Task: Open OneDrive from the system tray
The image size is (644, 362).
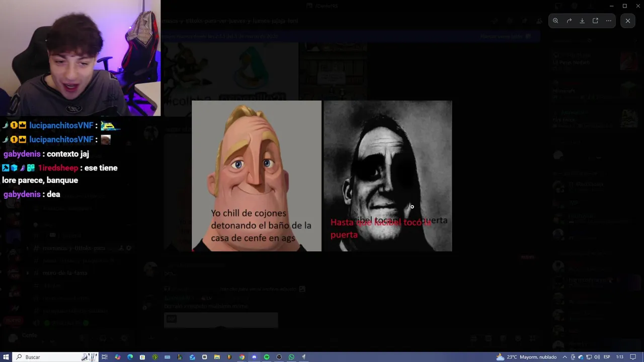Action: tap(581, 357)
